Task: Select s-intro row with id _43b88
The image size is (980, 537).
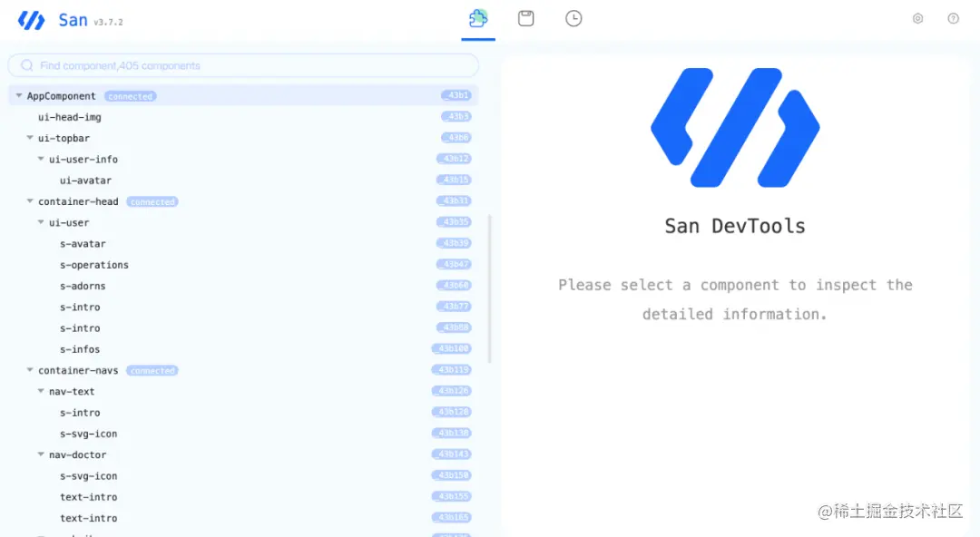Action: tap(243, 328)
